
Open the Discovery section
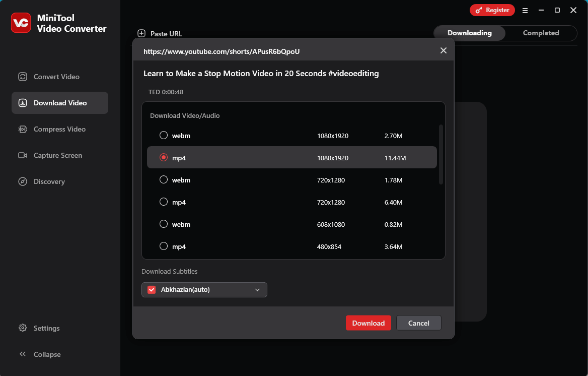click(48, 181)
